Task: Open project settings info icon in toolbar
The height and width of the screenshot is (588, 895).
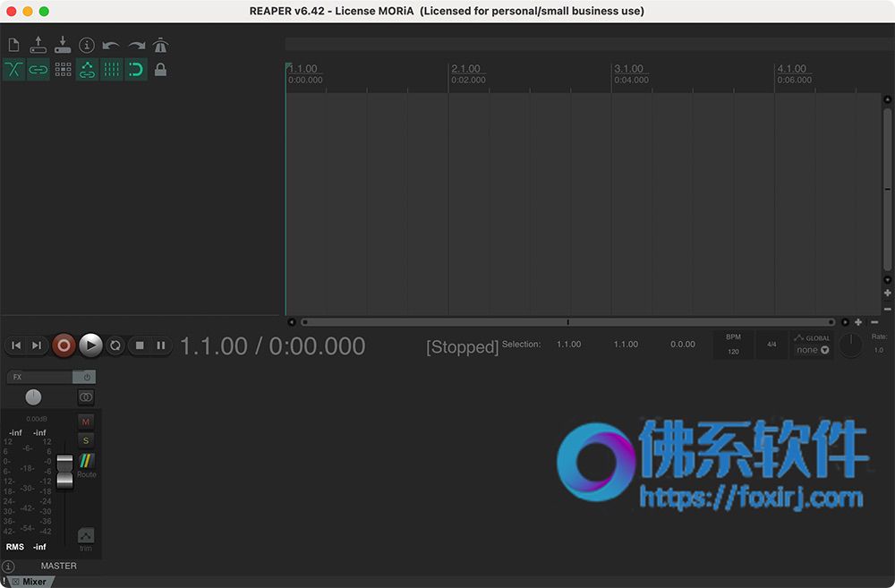Action: click(x=87, y=45)
